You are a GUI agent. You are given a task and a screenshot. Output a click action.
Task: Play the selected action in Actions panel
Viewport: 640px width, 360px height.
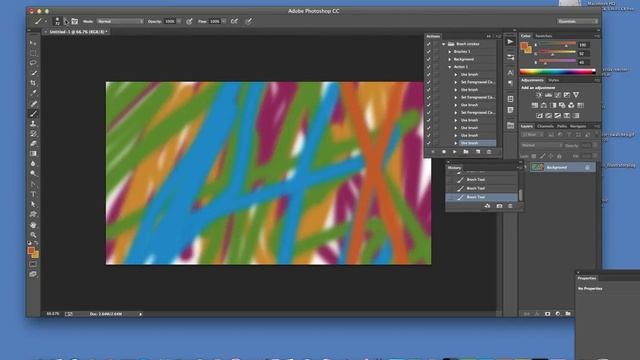[x=454, y=152]
